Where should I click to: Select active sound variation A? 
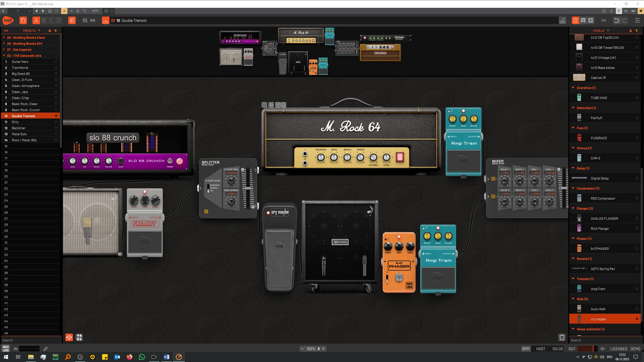pyautogui.click(x=36, y=20)
